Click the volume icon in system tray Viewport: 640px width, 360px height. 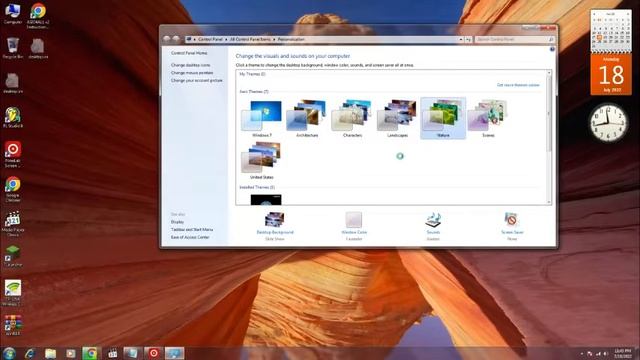pos(606,353)
